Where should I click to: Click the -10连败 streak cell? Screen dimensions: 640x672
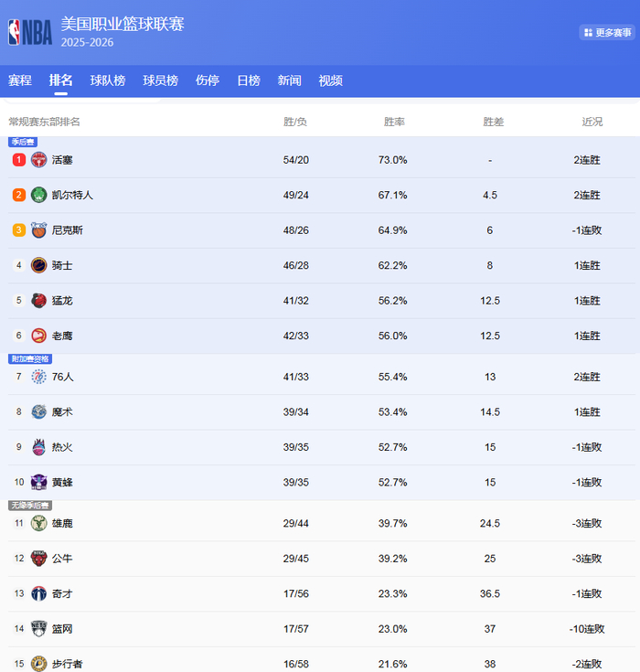click(x=587, y=629)
